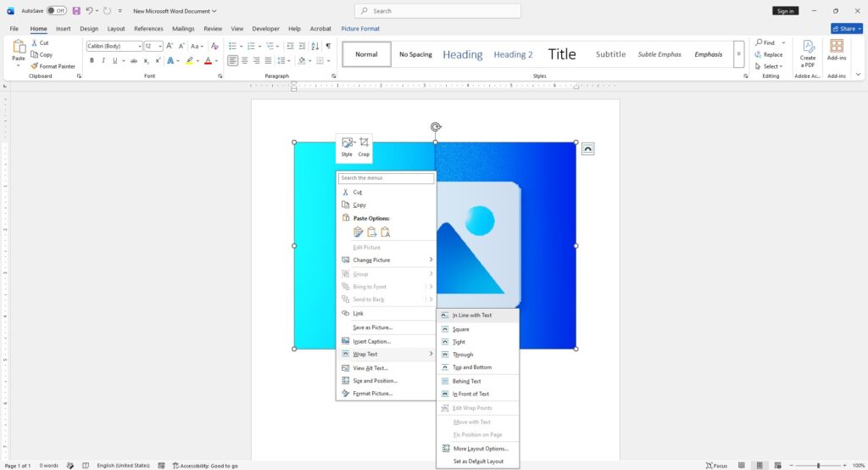Viewport: 868px width, 470px height.
Task: Click the Save icon in title bar
Action: coord(76,10)
